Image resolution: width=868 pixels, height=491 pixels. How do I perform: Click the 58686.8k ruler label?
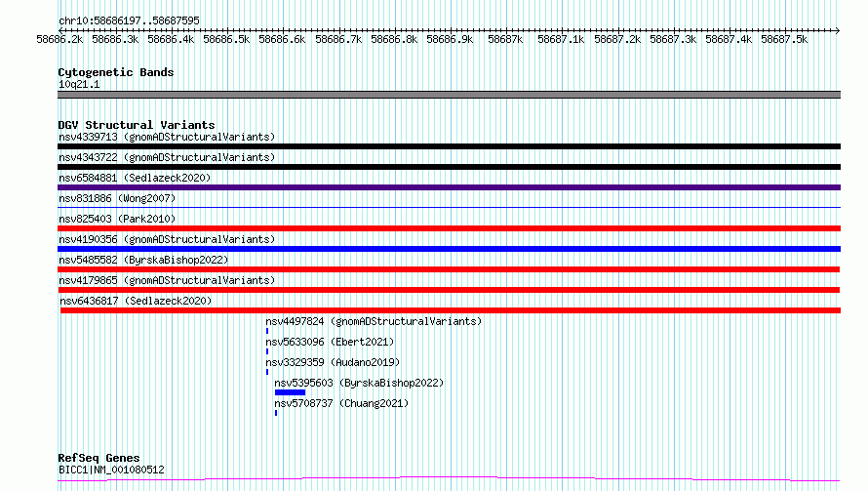(394, 40)
